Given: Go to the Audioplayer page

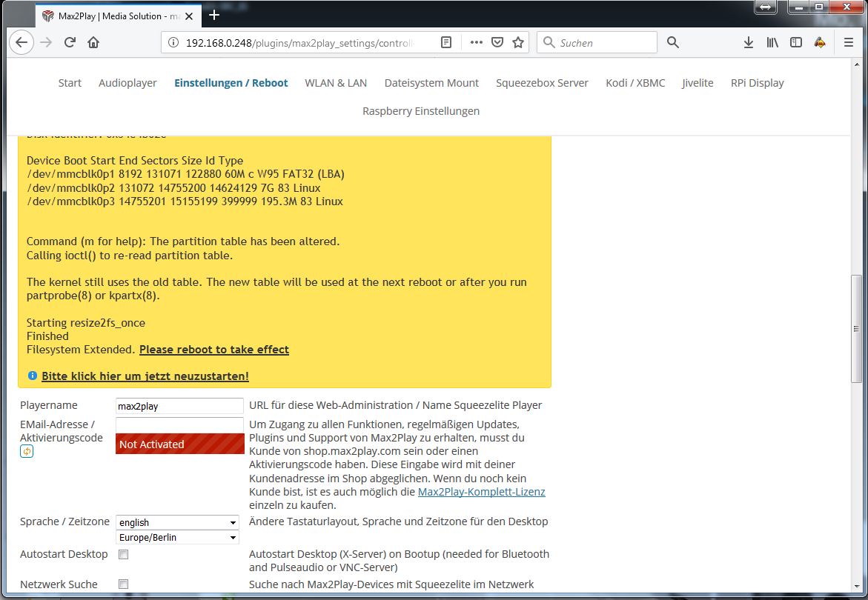Looking at the screenshot, I should coord(127,83).
